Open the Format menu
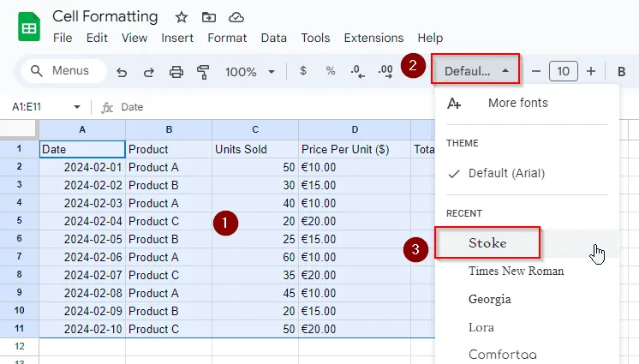This screenshot has height=364, width=639. [227, 38]
